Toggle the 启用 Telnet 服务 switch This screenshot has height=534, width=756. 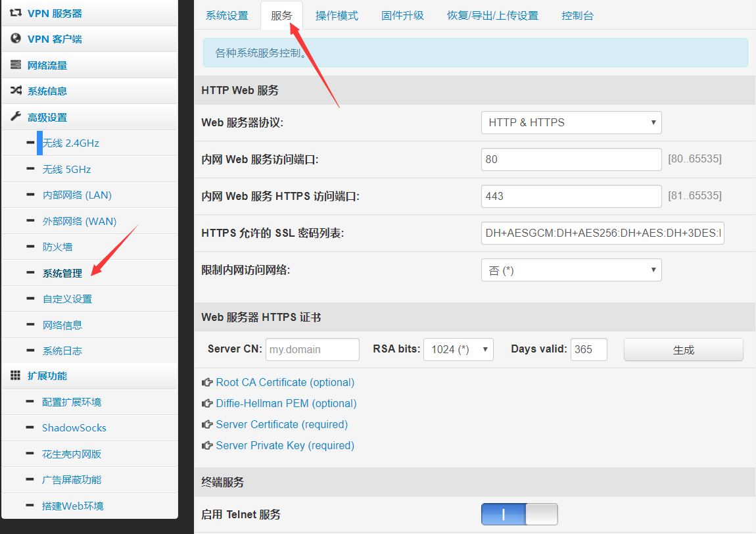tap(519, 514)
